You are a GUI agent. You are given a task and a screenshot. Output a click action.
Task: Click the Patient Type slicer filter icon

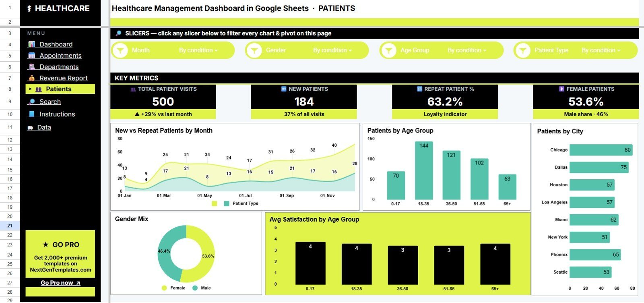[x=522, y=50]
